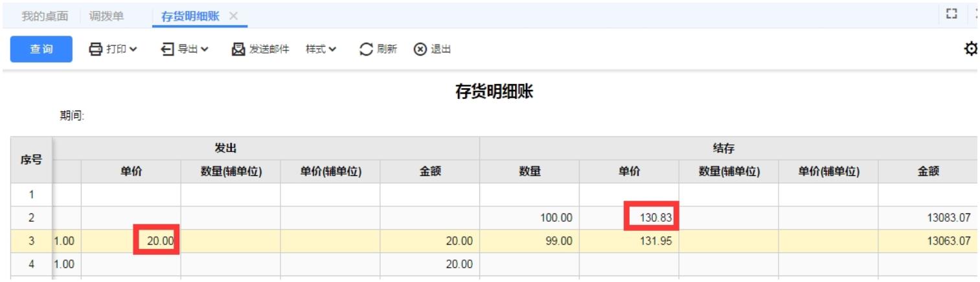Switch to the 我的桌面 tab

click(45, 16)
